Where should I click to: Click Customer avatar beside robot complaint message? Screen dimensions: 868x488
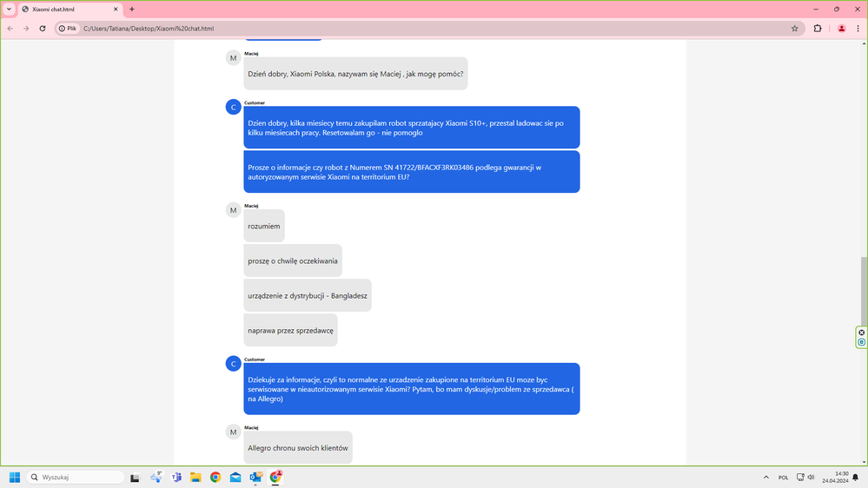click(x=233, y=107)
